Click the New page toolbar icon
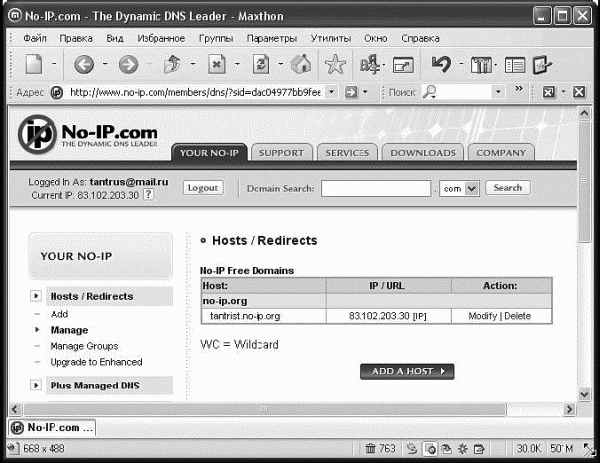This screenshot has height=463, width=600. [34, 64]
